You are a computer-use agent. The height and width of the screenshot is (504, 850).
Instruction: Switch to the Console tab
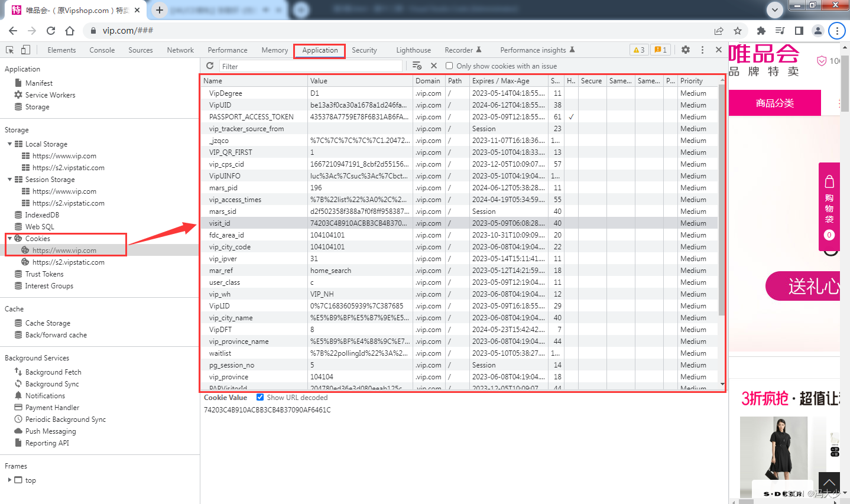pyautogui.click(x=102, y=50)
